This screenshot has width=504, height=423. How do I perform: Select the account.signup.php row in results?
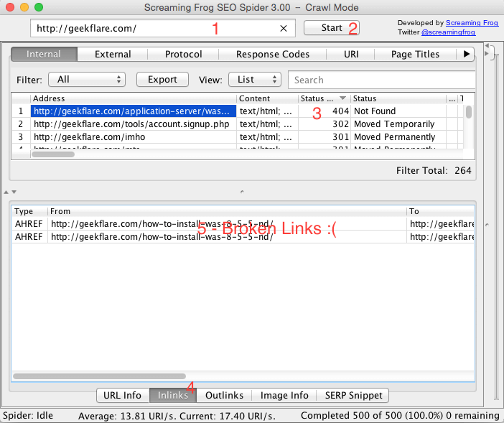134,124
